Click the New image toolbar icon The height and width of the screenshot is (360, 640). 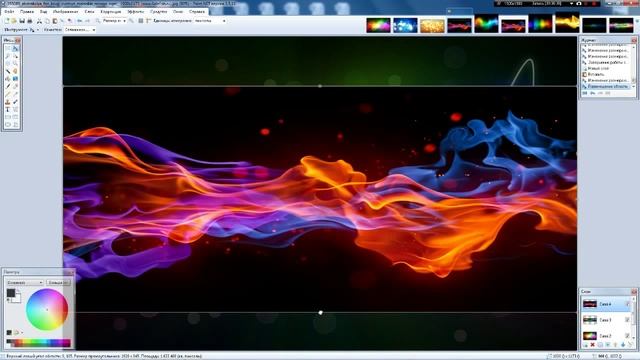[x=7, y=21]
